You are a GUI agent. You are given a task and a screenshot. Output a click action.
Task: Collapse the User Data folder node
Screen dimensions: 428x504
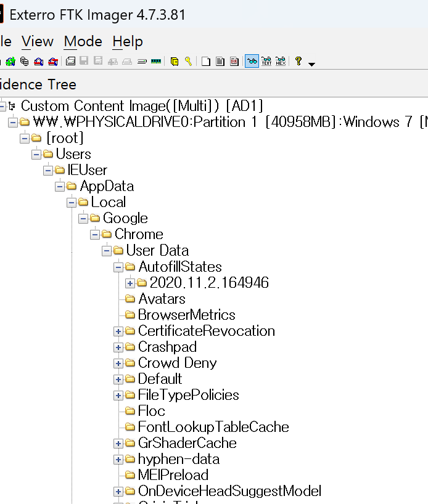(x=107, y=251)
